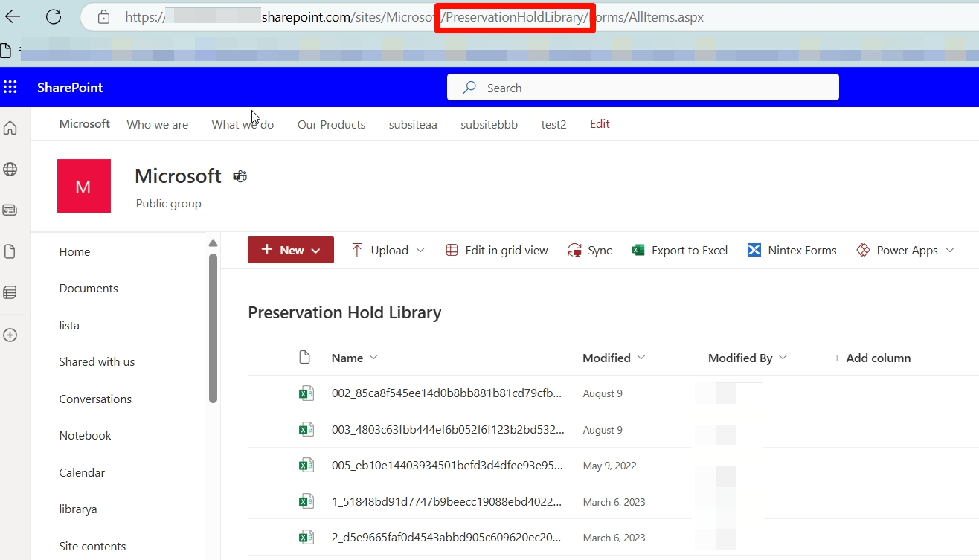Click the Microsoft site title heading
979x560 pixels.
[178, 176]
